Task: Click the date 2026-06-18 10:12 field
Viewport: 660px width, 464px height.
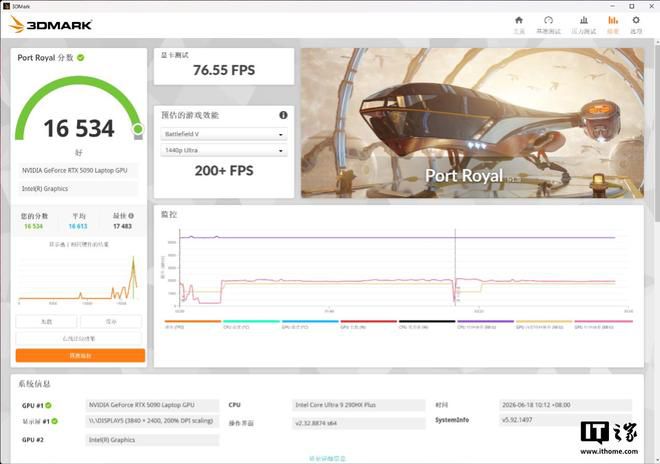Action: point(565,405)
